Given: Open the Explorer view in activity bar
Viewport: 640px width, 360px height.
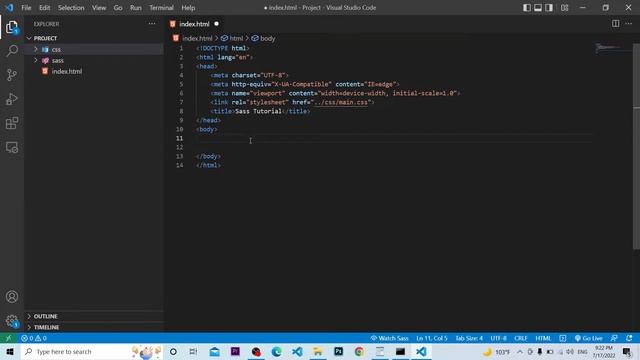Looking at the screenshot, I should [12, 27].
